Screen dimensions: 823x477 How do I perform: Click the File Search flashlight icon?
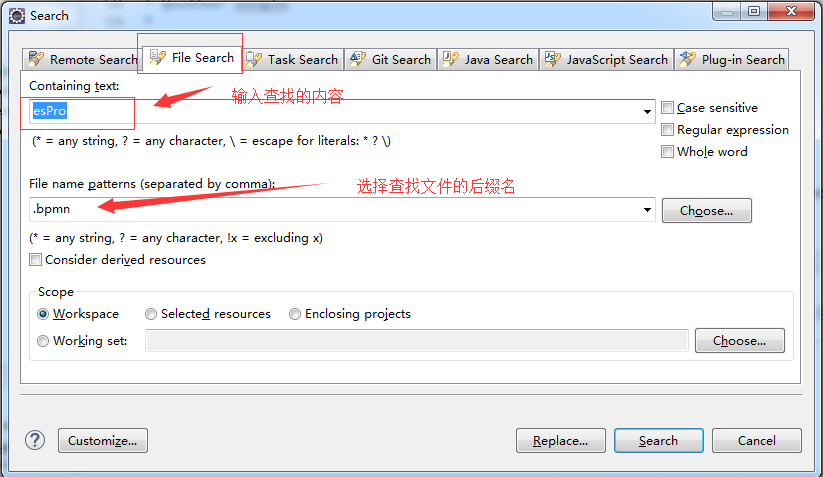point(157,57)
